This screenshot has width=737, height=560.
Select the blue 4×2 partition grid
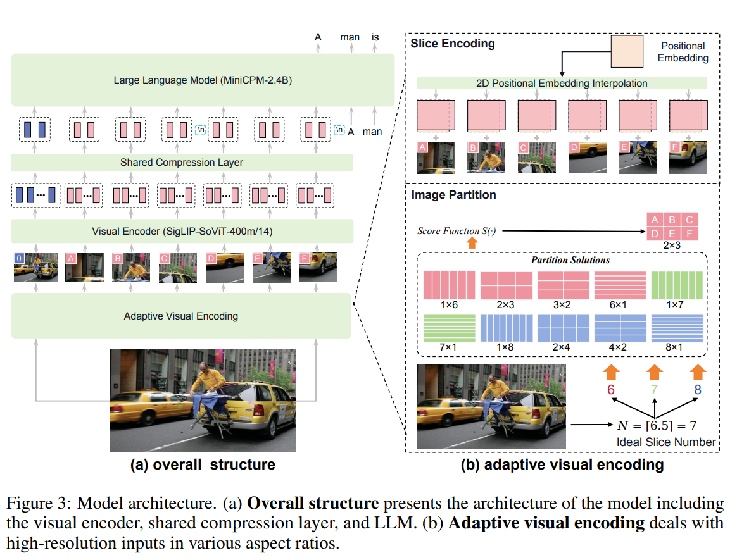tap(620, 328)
